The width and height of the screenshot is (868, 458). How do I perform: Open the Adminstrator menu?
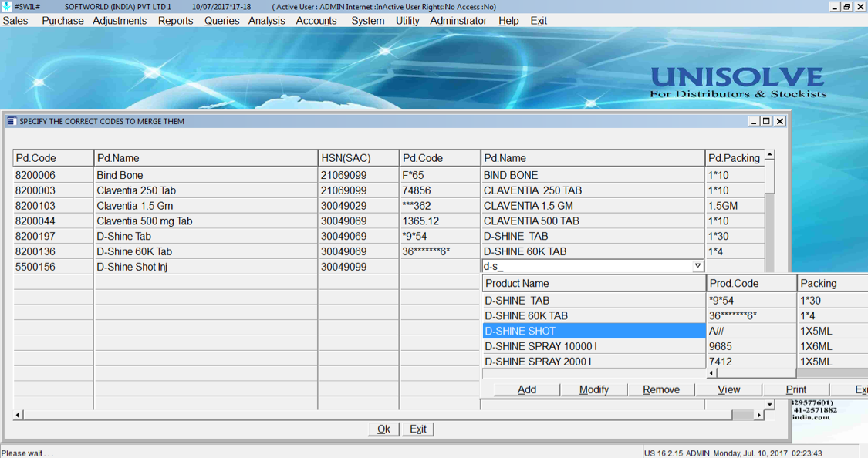click(458, 21)
